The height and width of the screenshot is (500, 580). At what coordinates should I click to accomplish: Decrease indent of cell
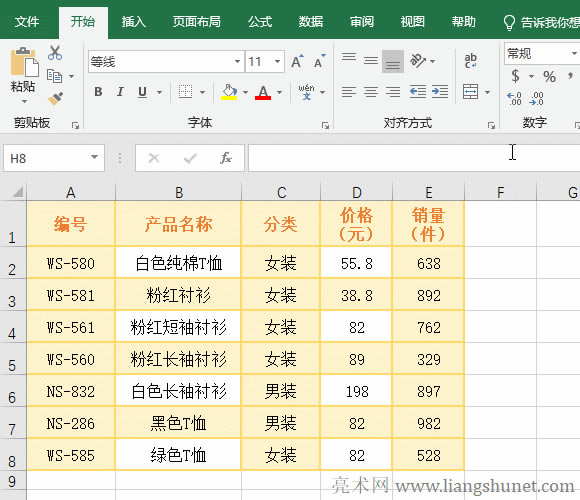(x=418, y=91)
